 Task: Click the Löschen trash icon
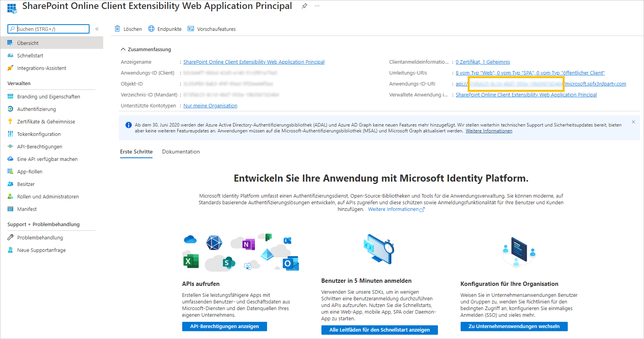pos(117,29)
